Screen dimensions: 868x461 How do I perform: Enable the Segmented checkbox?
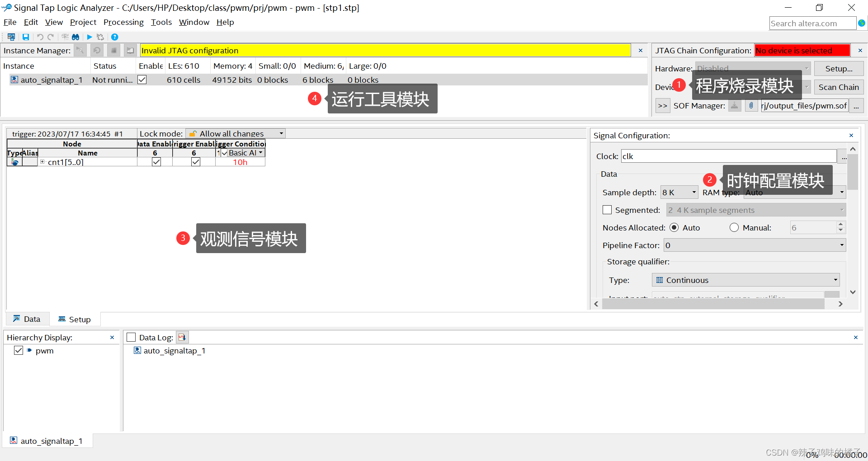[607, 210]
